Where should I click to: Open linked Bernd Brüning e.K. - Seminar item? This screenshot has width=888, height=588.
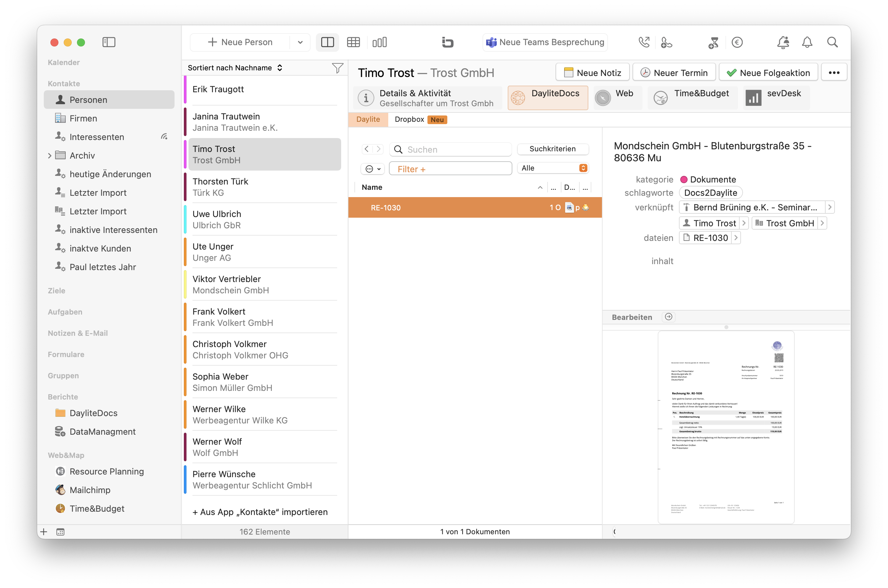[x=752, y=207]
